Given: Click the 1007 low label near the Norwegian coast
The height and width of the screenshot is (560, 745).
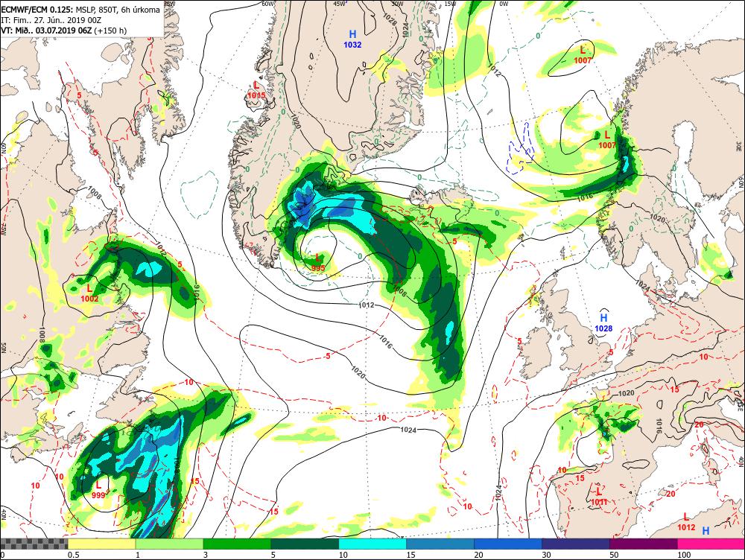Looking at the screenshot, I should tap(607, 145).
